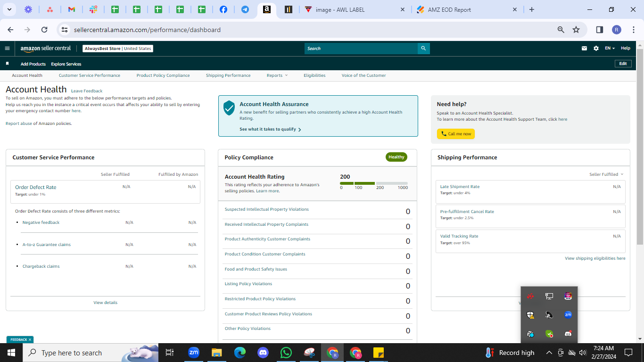
Task: Open the Seller Fulfilled dropdown in Shipping Performance
Action: click(606, 174)
